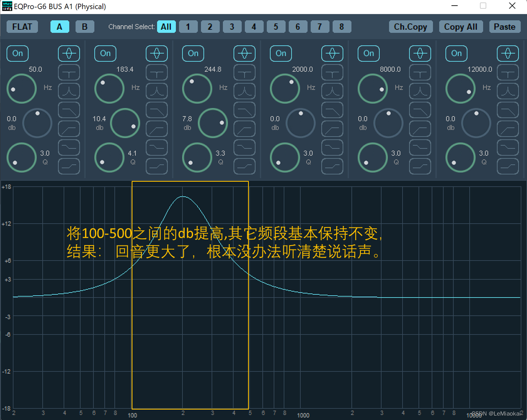Click the frequency knob showing 12000.0 Hz
The image size is (527, 420).
pos(460,88)
